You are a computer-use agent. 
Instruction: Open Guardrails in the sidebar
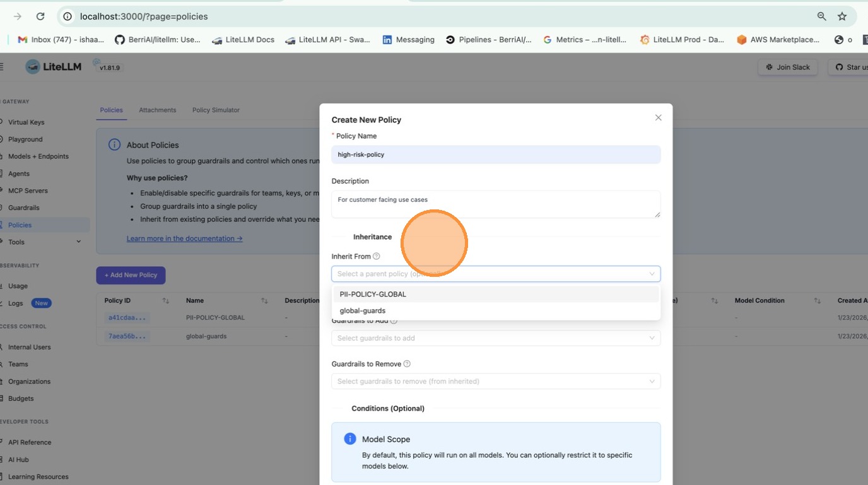point(23,207)
